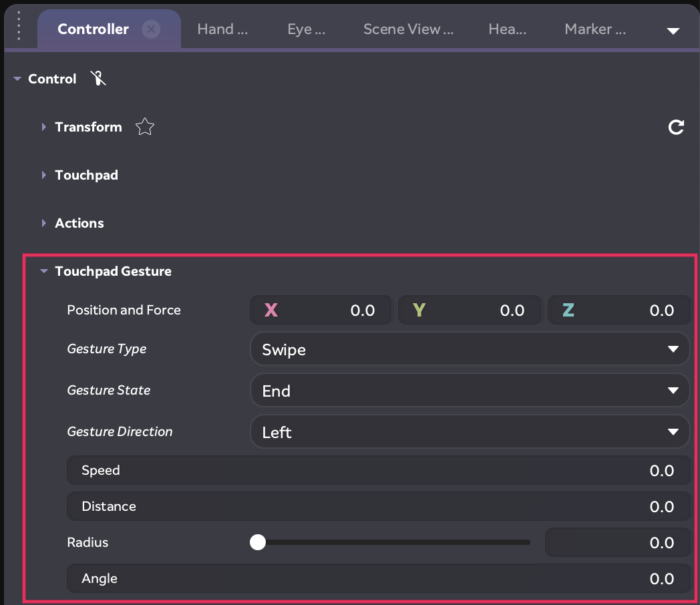Click the Position X value field
This screenshot has width=700, height=605.
[321, 310]
